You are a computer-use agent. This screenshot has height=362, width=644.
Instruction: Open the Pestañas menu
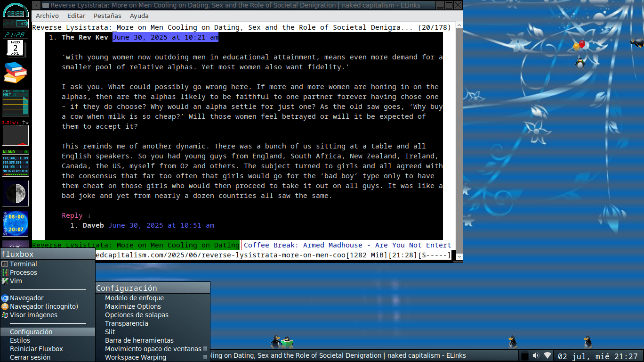coord(107,16)
